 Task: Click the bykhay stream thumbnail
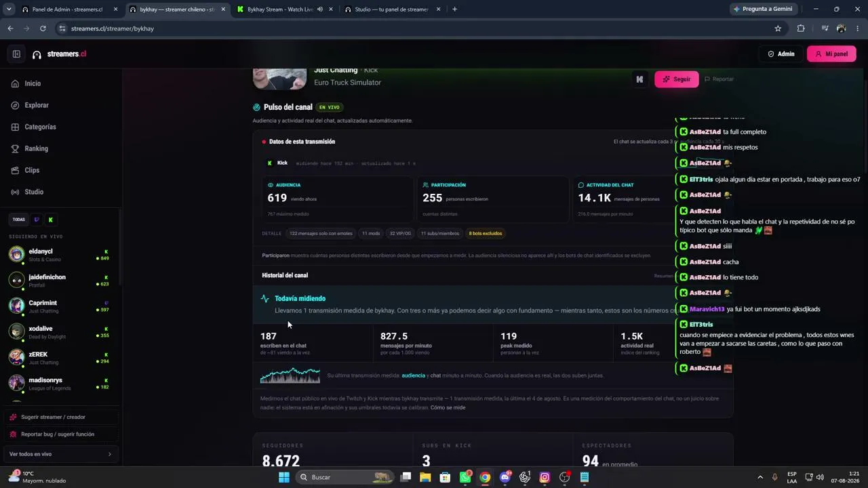[279, 79]
